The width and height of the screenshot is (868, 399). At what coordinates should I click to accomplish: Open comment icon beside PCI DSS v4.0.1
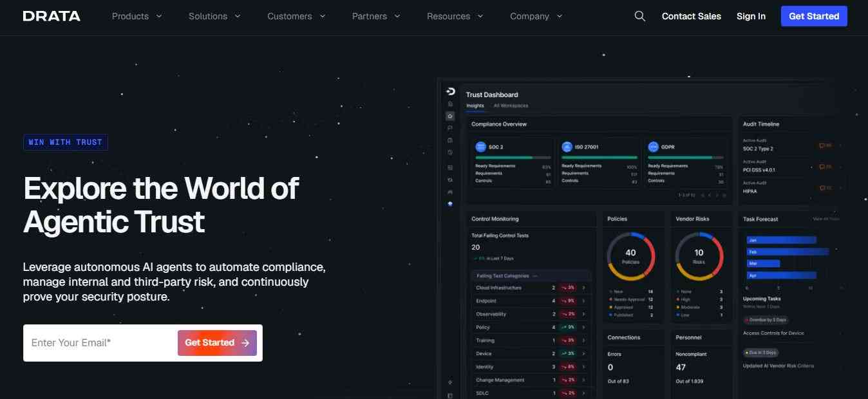(825, 167)
